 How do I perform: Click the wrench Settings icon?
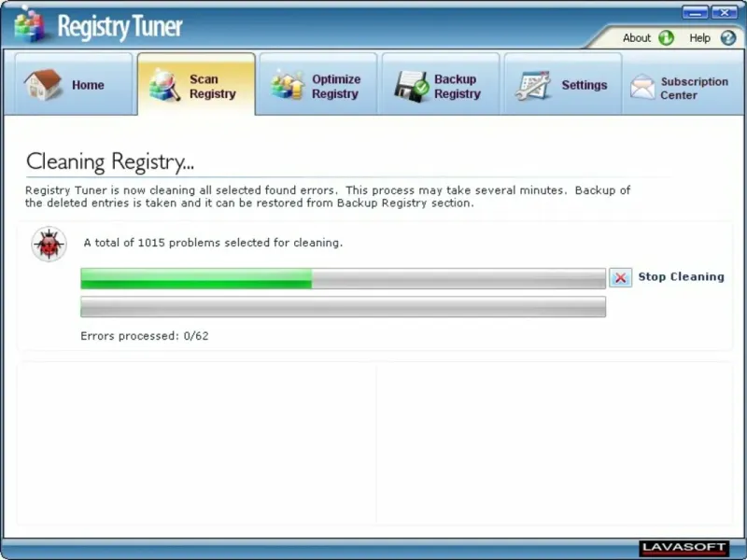coord(533,86)
